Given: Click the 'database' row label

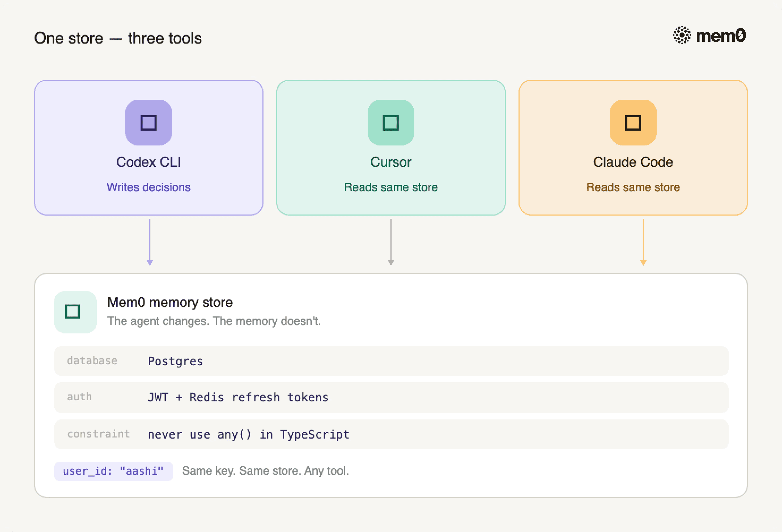Looking at the screenshot, I should tap(92, 361).
